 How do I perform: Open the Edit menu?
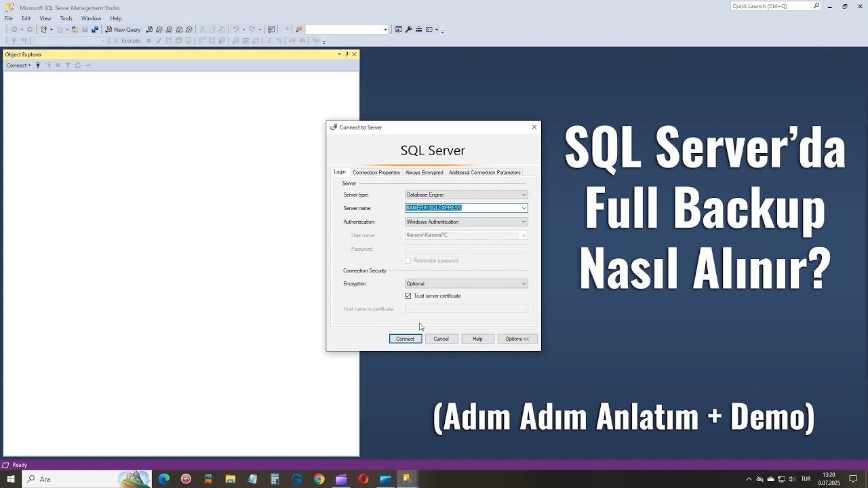coord(26,18)
